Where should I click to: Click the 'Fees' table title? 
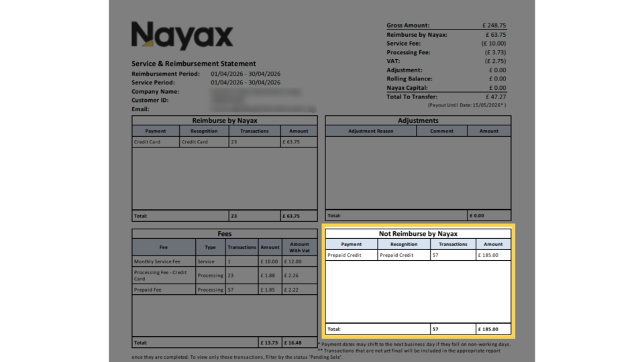pos(225,233)
